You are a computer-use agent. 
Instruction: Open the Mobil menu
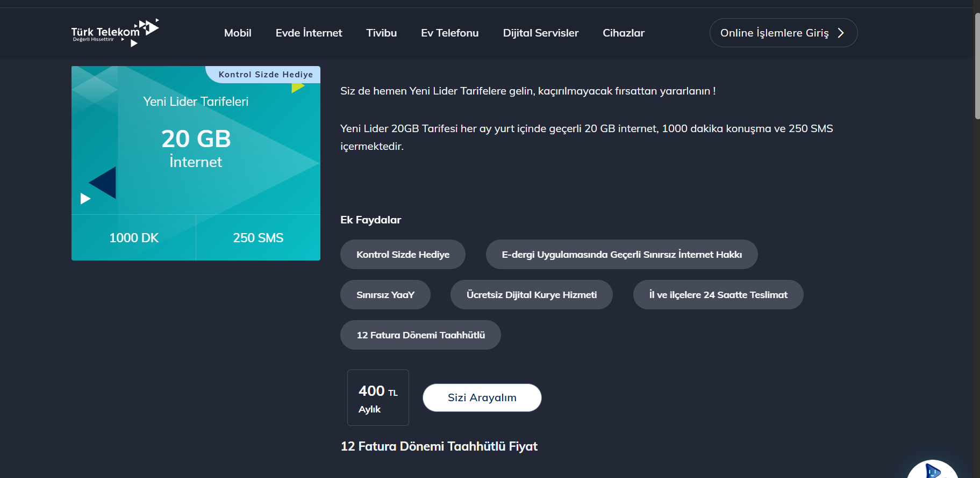click(x=238, y=33)
